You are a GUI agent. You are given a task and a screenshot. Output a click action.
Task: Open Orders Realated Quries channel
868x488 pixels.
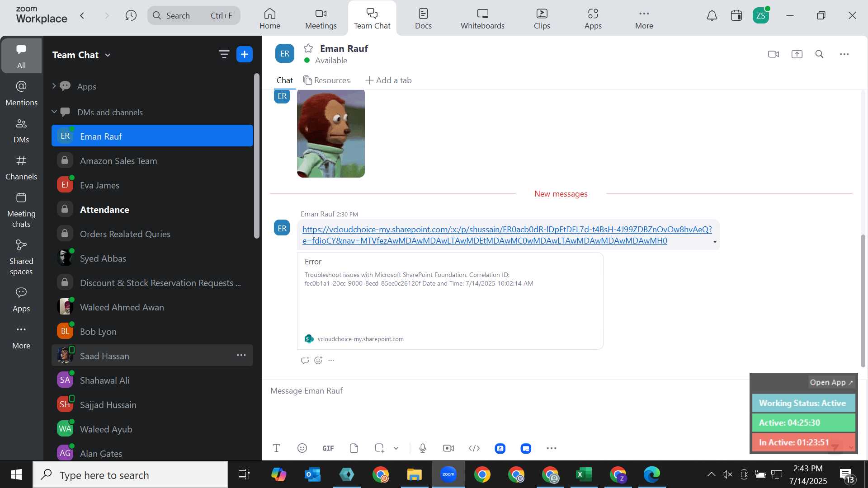(x=152, y=234)
